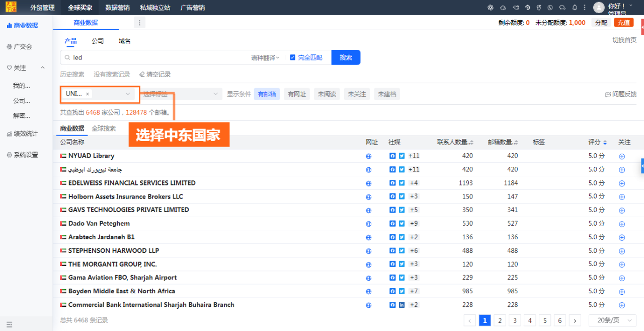Open the 私域独立站 top menu

pyautogui.click(x=155, y=8)
